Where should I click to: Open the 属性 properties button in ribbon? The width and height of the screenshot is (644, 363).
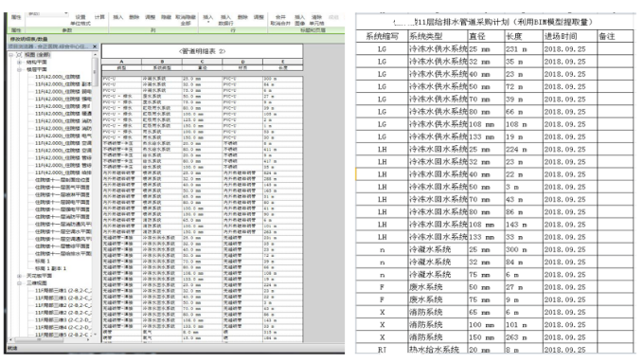16,17
